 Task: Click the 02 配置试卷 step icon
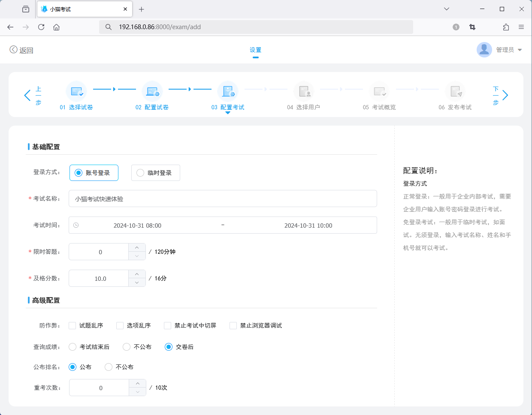(x=152, y=91)
